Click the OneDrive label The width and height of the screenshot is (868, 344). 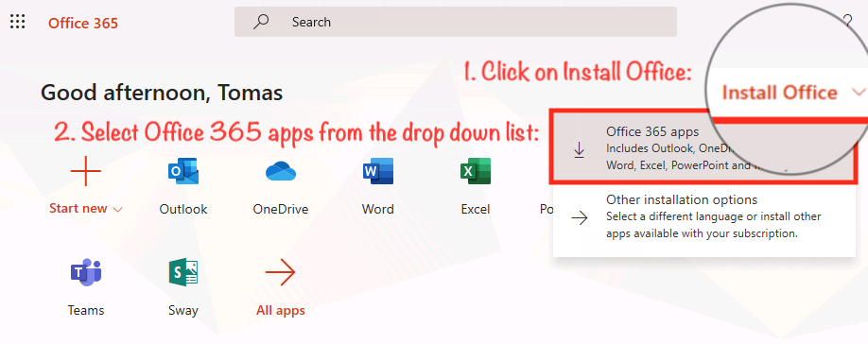[281, 209]
